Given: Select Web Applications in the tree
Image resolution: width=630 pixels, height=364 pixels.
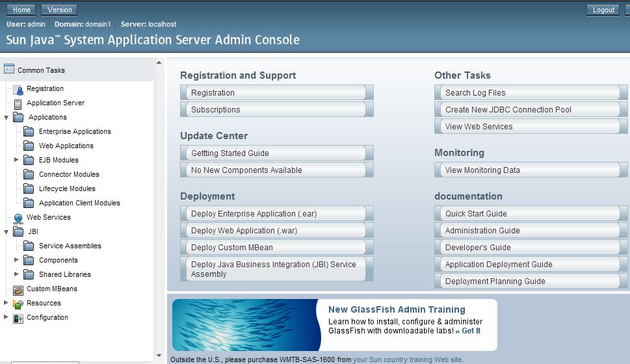Looking at the screenshot, I should click(66, 146).
